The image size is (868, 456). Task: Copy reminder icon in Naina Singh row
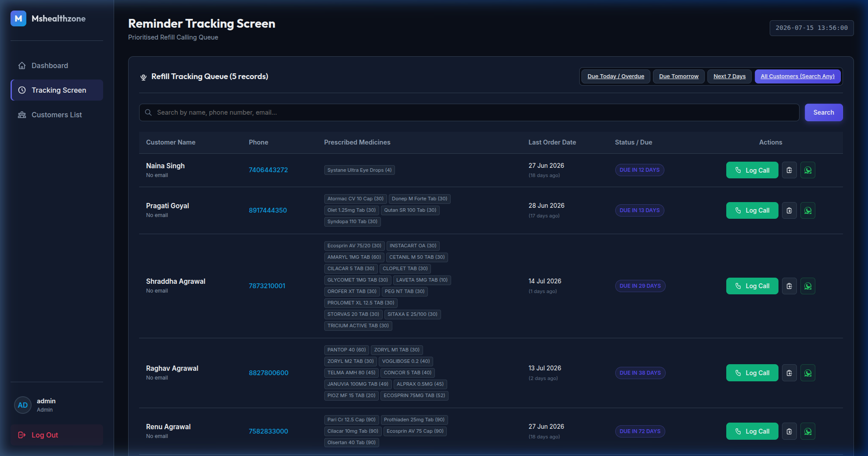[x=789, y=170]
